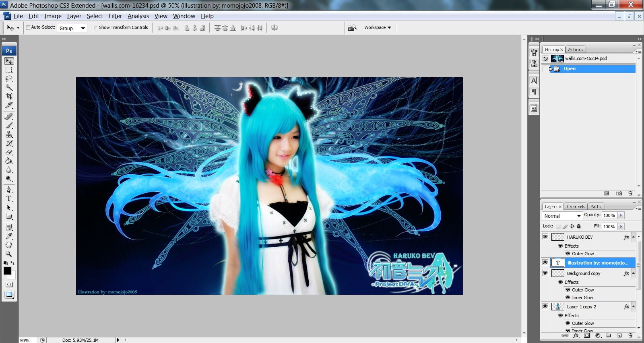Open the Workspace dropdown

tap(378, 27)
